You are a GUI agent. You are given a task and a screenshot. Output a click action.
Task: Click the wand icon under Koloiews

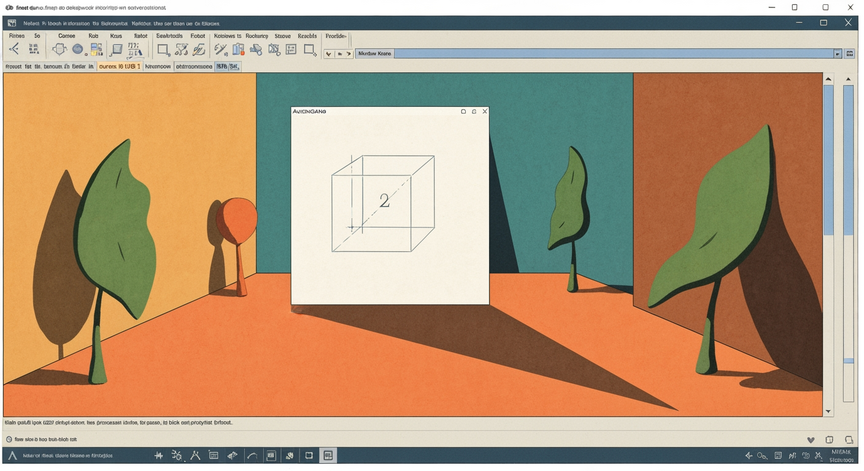(x=221, y=50)
